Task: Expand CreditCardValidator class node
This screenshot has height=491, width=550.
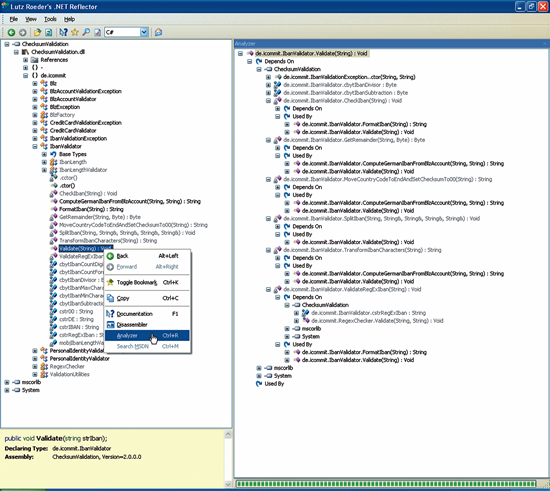Action: tap(35, 130)
